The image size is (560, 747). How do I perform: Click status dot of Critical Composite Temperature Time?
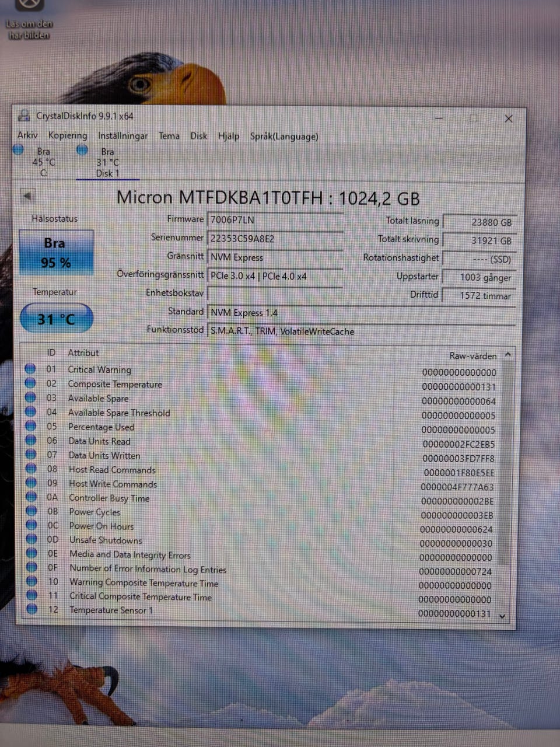click(x=32, y=595)
